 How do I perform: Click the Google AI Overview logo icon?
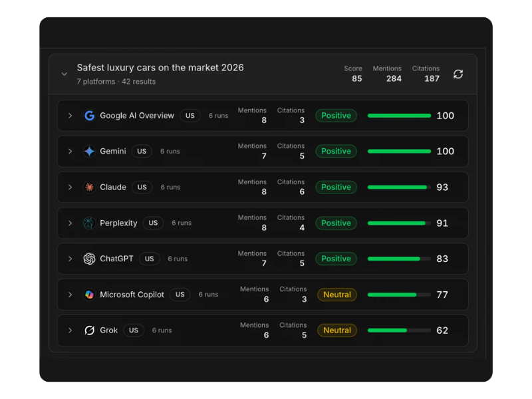coord(89,116)
